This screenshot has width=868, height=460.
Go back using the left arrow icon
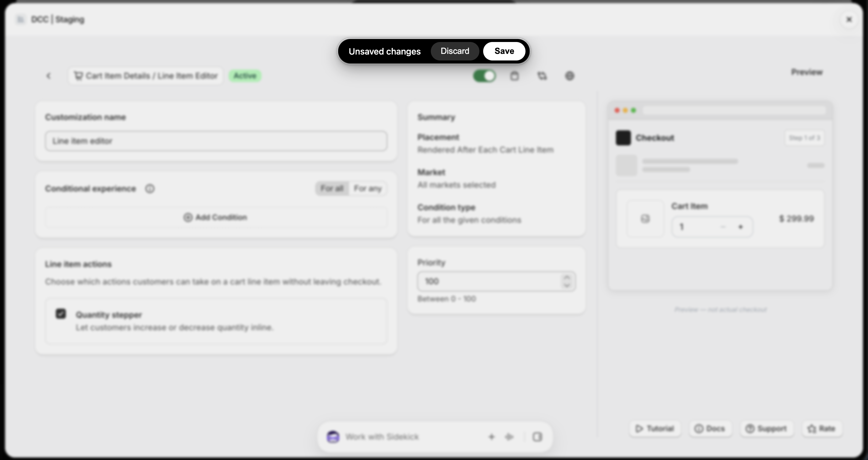pyautogui.click(x=49, y=76)
